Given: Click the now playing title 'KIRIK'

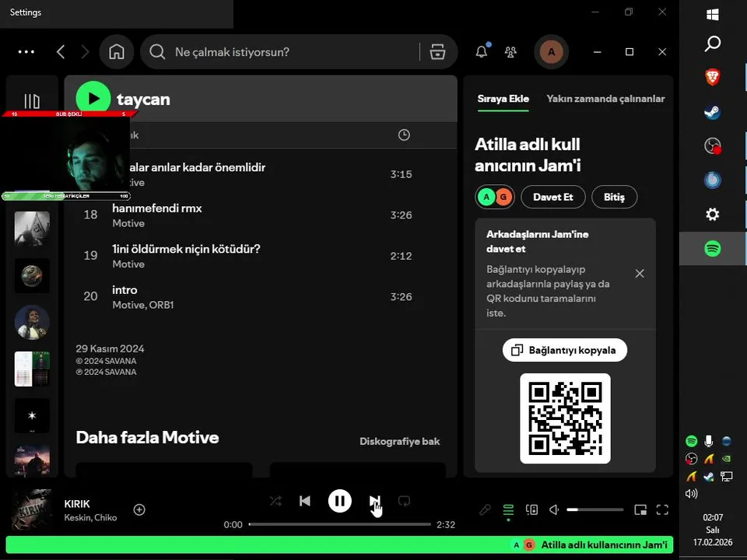Looking at the screenshot, I should point(77,504).
